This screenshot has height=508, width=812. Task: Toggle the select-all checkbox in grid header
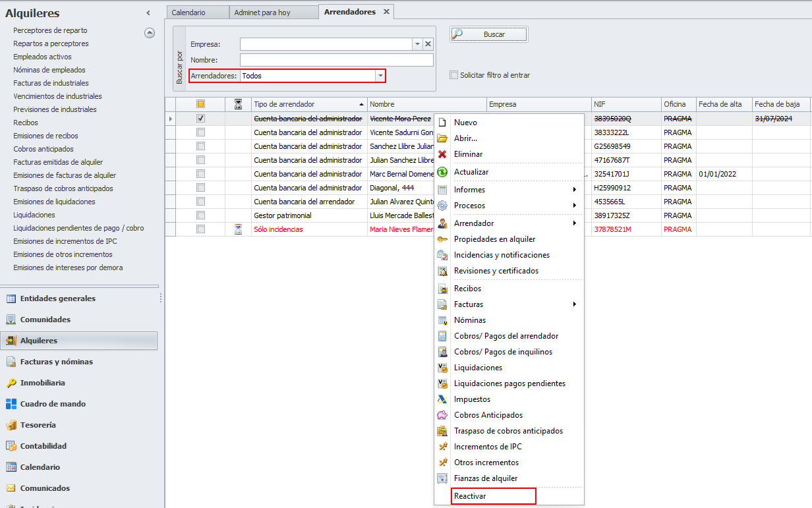click(200, 104)
